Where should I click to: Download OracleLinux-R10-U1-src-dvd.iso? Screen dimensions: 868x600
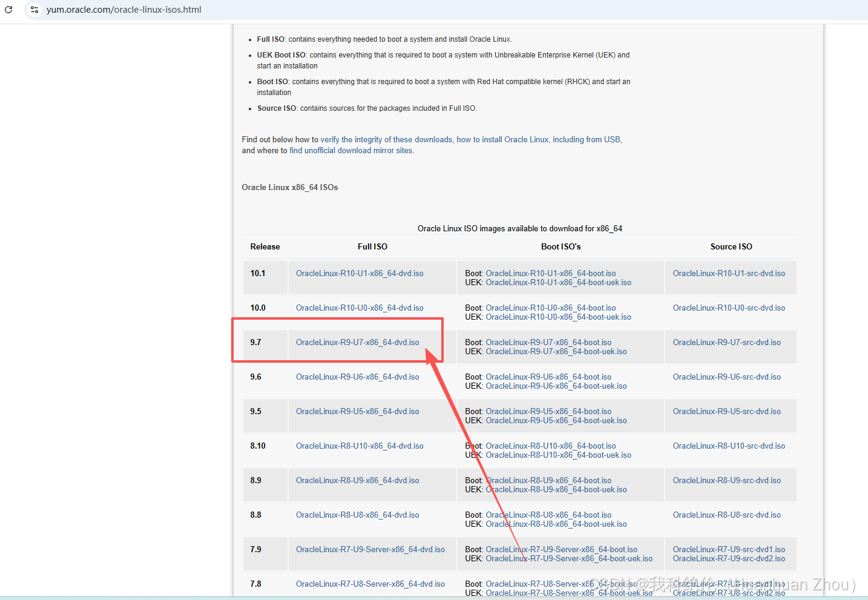point(729,274)
